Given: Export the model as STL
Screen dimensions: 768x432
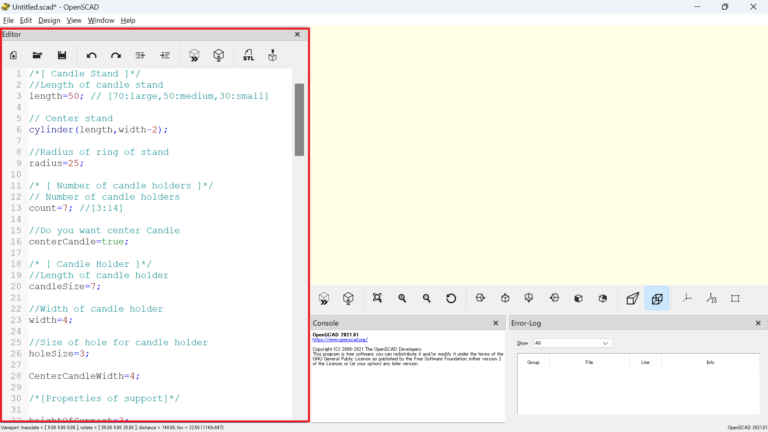Looking at the screenshot, I should [x=248, y=55].
